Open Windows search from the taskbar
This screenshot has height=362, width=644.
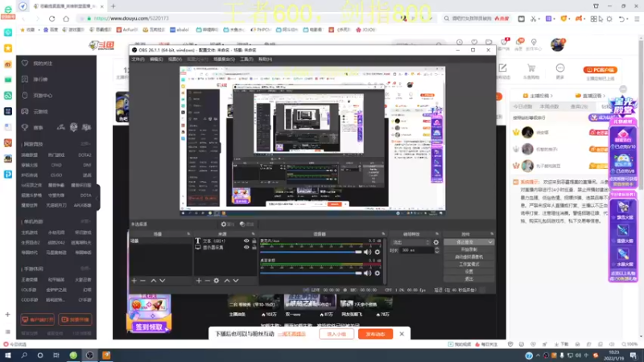pyautogui.click(x=24, y=355)
